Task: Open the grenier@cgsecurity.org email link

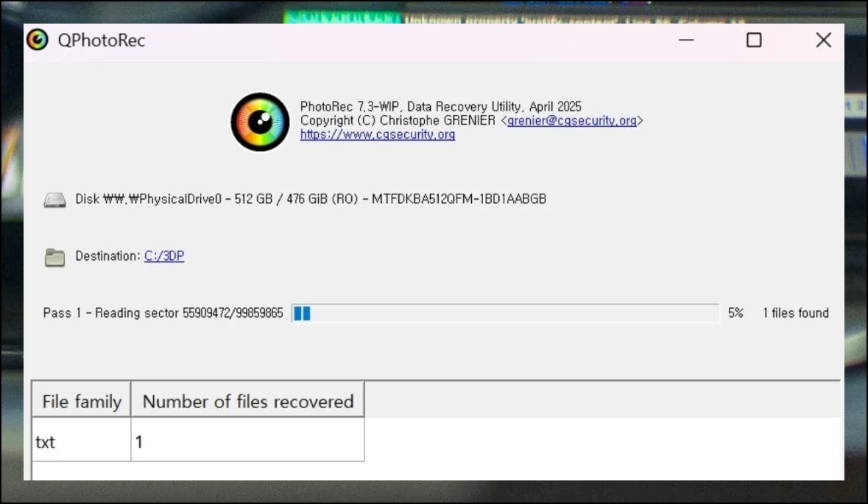Action: tap(572, 120)
